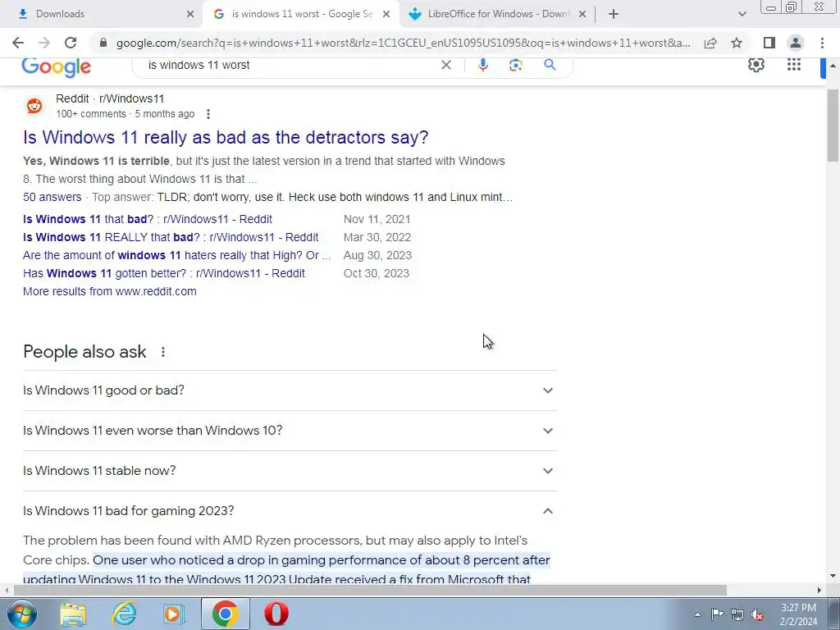Open more options for Reddit result
Image resolution: width=840 pixels, height=630 pixels.
[208, 114]
